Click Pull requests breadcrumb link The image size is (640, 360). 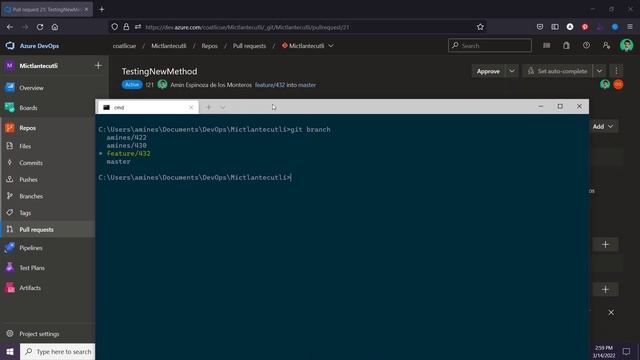[x=249, y=46]
